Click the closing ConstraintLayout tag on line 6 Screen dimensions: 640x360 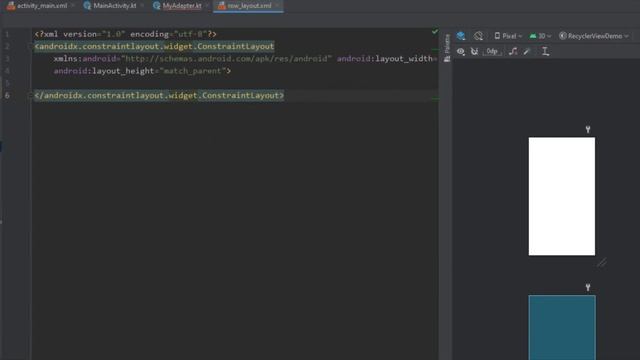159,96
